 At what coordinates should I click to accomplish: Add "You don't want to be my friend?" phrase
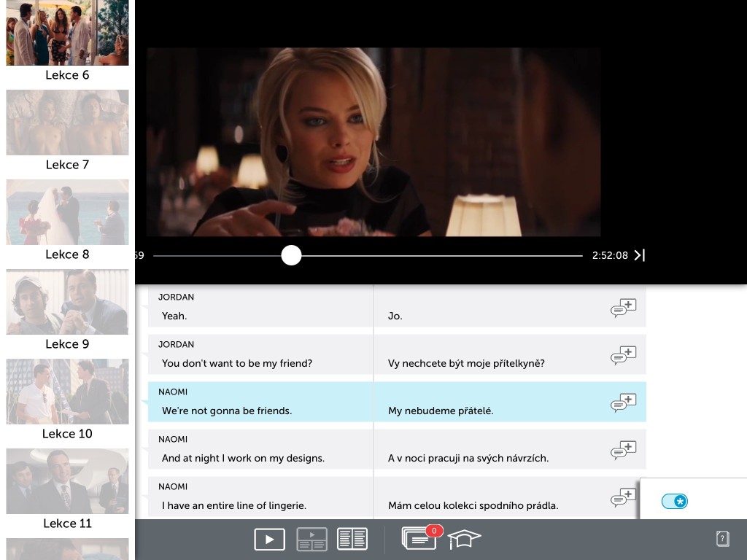pyautogui.click(x=623, y=356)
